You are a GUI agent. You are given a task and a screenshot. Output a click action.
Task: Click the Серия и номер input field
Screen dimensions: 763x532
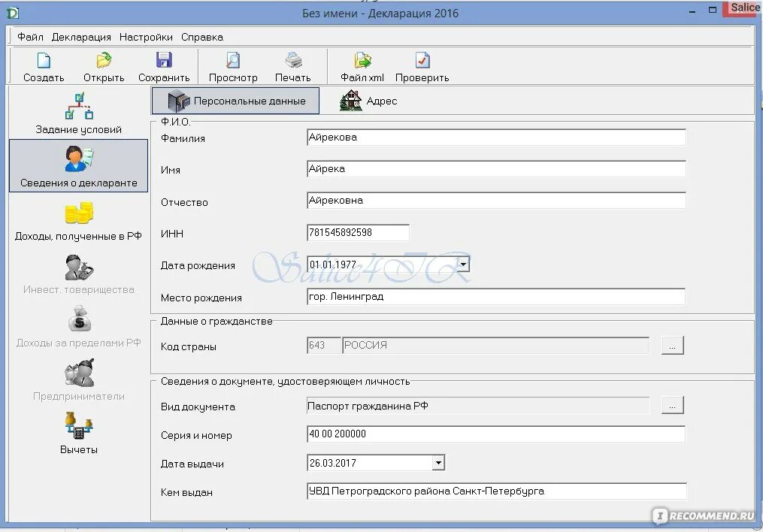496,434
